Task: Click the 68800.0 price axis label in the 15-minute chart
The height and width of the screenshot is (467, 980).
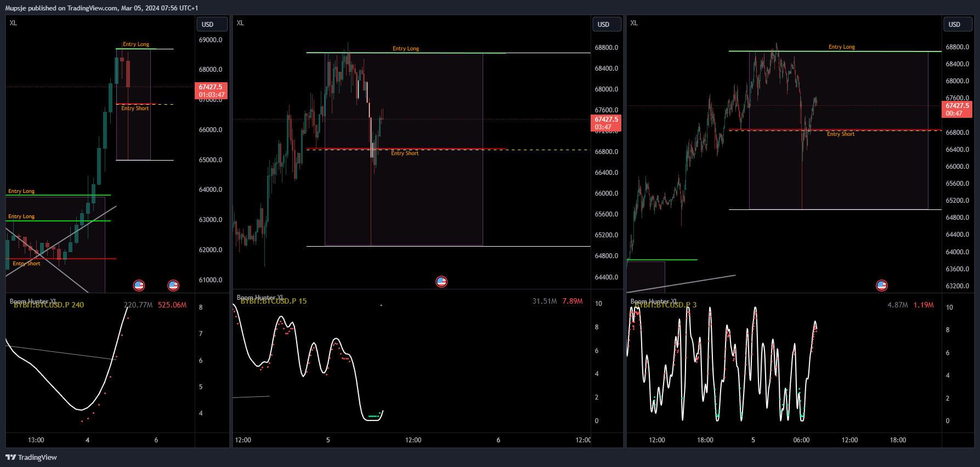Action: [607, 48]
